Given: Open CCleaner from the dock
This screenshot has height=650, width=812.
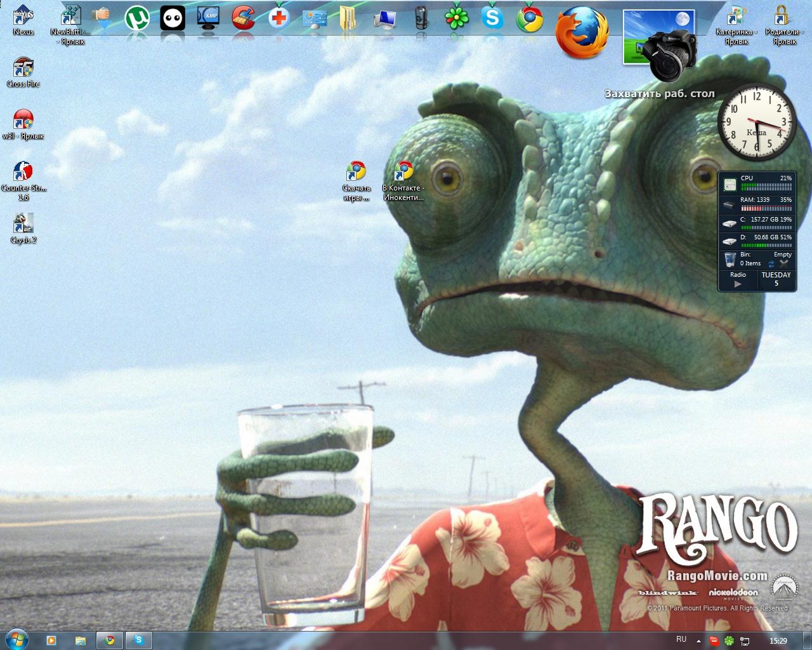Looking at the screenshot, I should click(x=243, y=18).
